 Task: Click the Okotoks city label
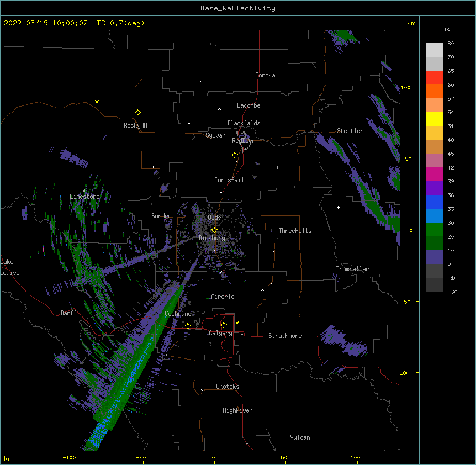point(228,387)
